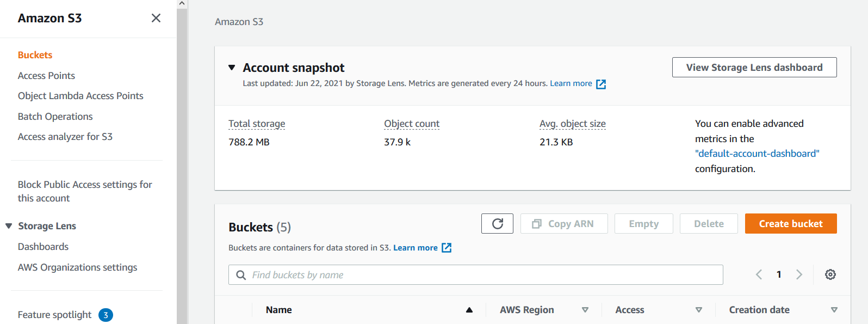868x324 pixels.
Task: Click the Copy ARN button
Action: (x=564, y=223)
